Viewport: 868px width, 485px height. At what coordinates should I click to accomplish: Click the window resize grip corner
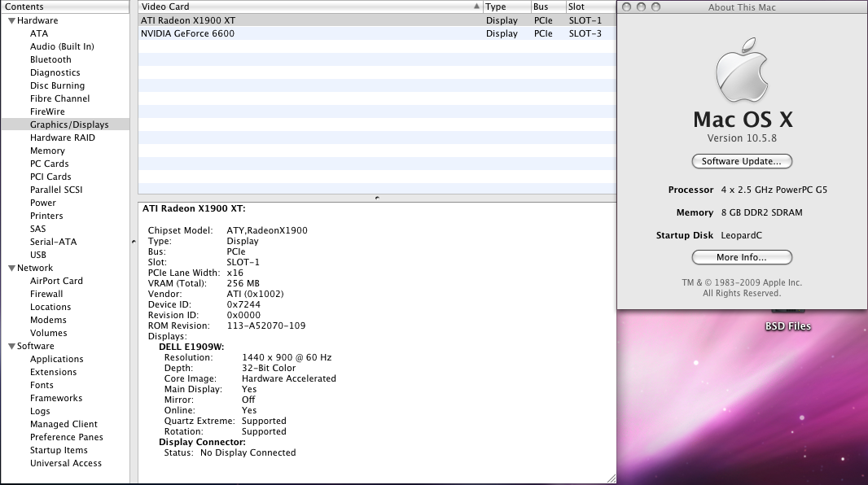click(x=612, y=479)
